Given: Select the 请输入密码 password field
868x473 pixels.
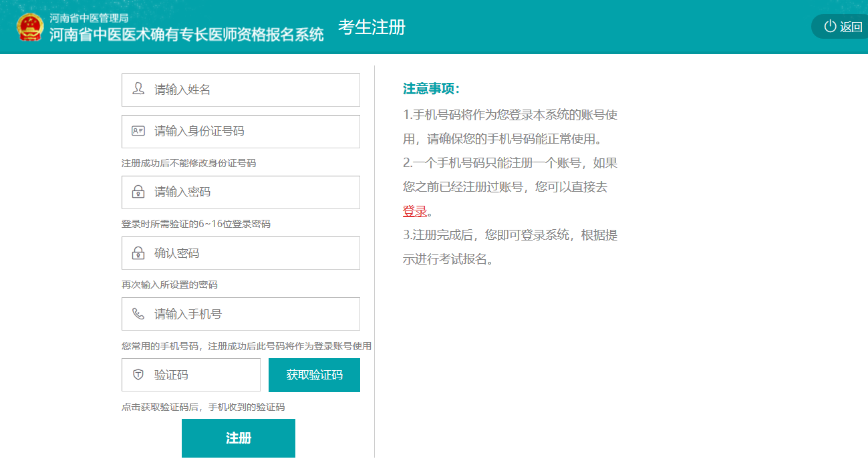Looking at the screenshot, I should (254, 192).
